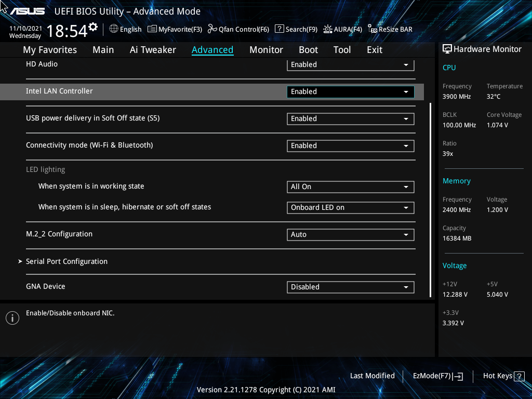Click the 3.392 V reading
The width and height of the screenshot is (532, 399).
coord(453,323)
